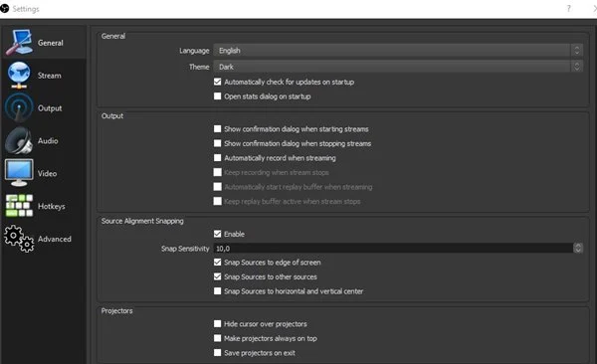Click the OBS logo in title bar
The height and width of the screenshot is (364, 597).
coord(4,8)
